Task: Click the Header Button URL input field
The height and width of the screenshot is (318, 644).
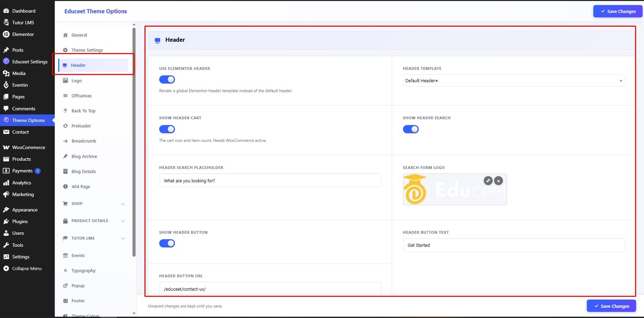Action: coord(270,288)
